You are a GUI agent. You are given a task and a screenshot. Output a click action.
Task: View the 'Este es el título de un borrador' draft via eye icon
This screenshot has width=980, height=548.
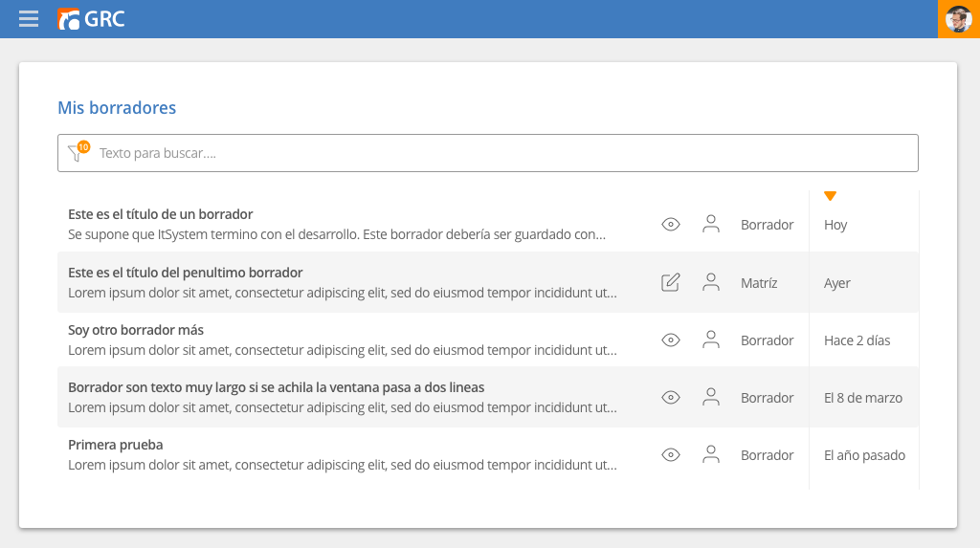(x=671, y=225)
